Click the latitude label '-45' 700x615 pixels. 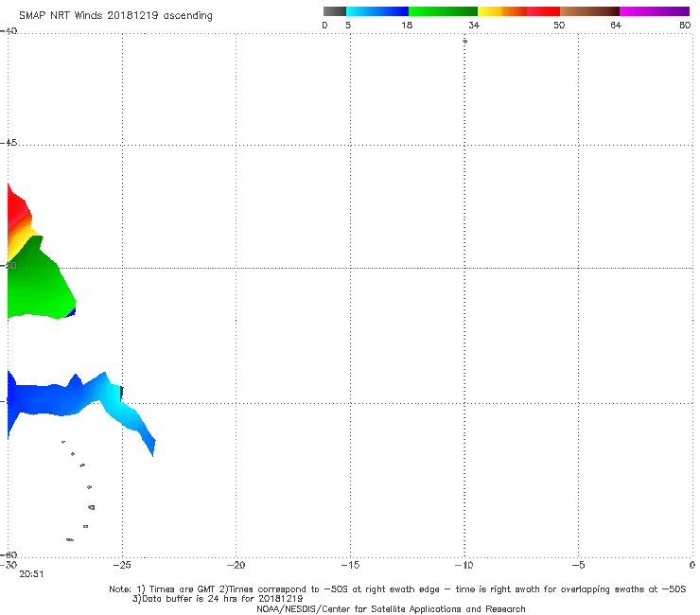tap(9, 143)
